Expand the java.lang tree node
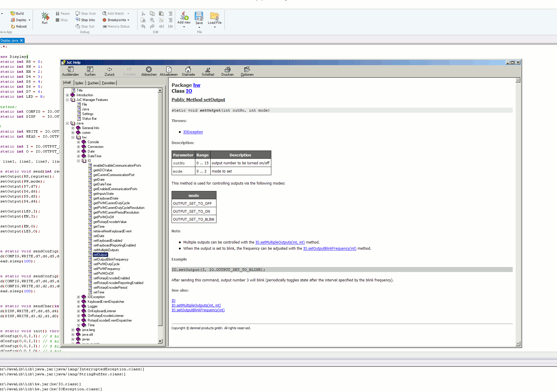 73,330
